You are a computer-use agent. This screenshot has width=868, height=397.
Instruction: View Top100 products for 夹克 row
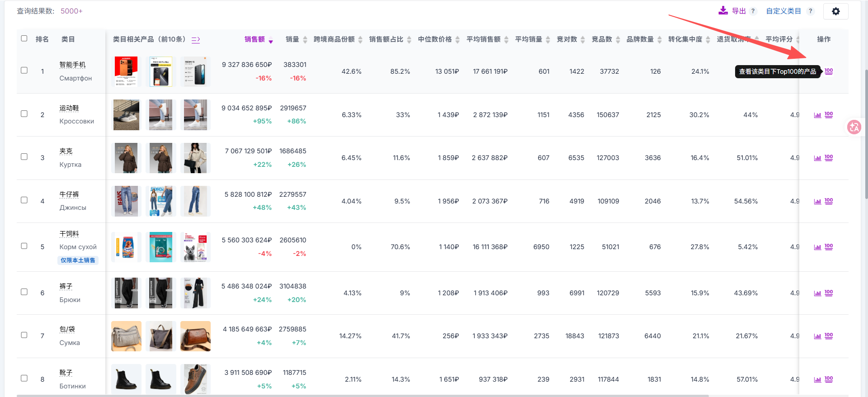tap(829, 158)
